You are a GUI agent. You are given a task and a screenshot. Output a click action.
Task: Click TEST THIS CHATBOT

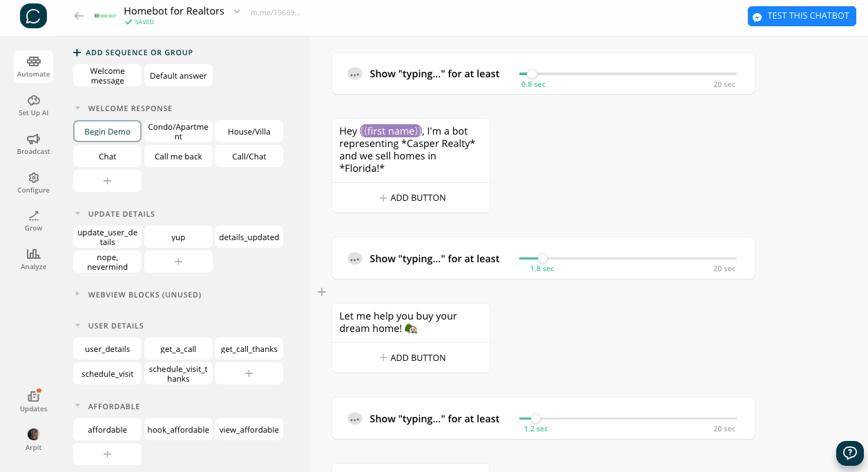tap(802, 16)
